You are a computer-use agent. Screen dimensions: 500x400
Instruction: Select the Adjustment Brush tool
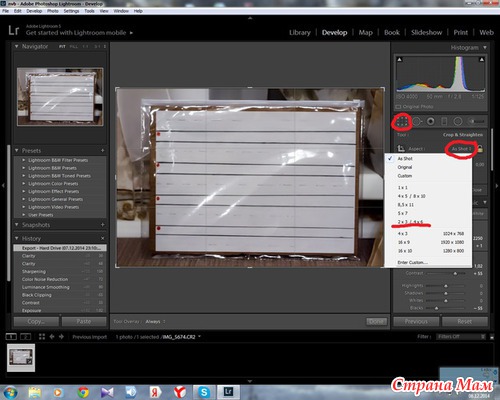(x=476, y=121)
